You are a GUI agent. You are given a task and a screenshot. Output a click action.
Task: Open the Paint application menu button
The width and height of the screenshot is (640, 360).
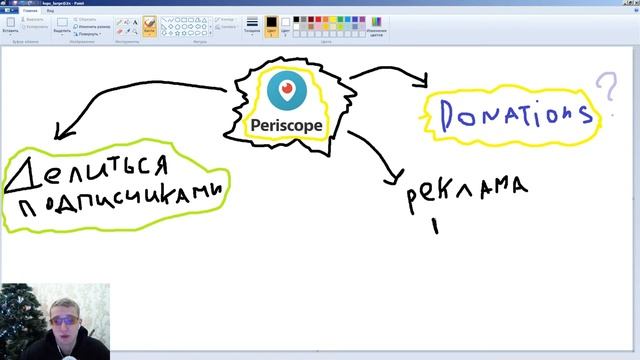point(8,11)
